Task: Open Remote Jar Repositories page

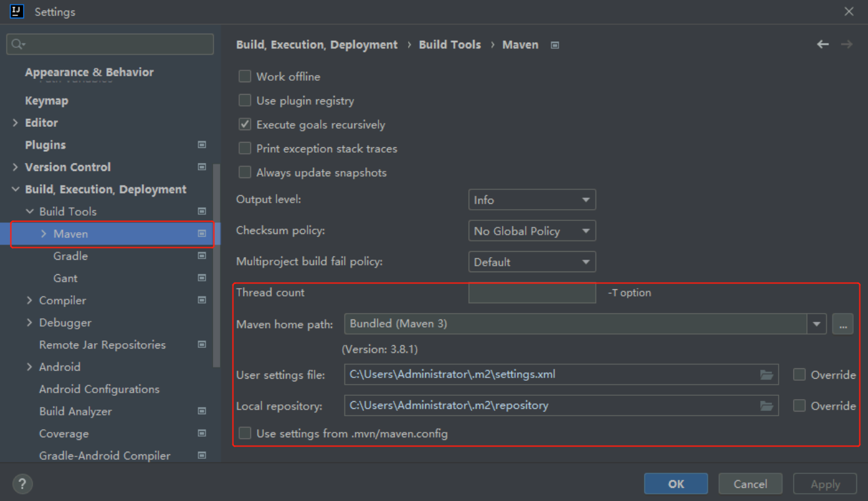Action: point(103,345)
